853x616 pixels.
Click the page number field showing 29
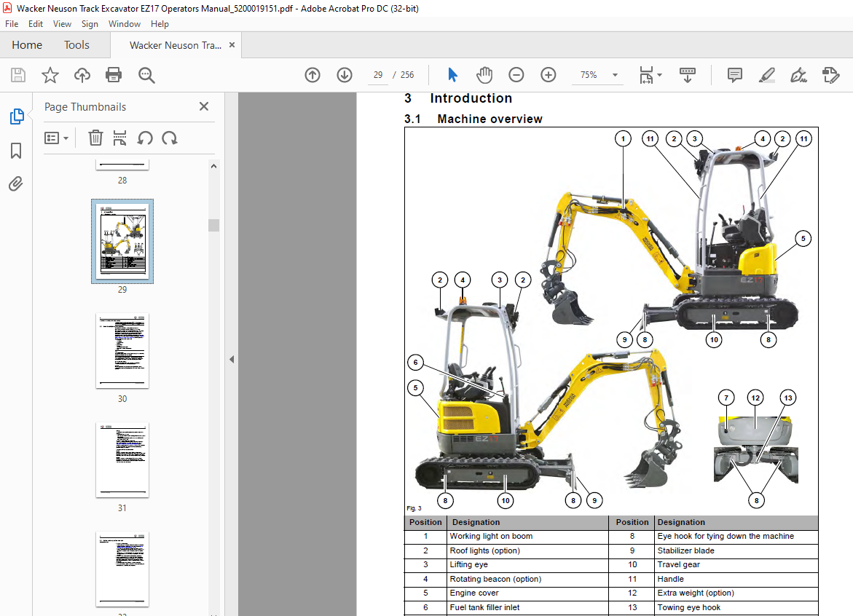point(378,75)
